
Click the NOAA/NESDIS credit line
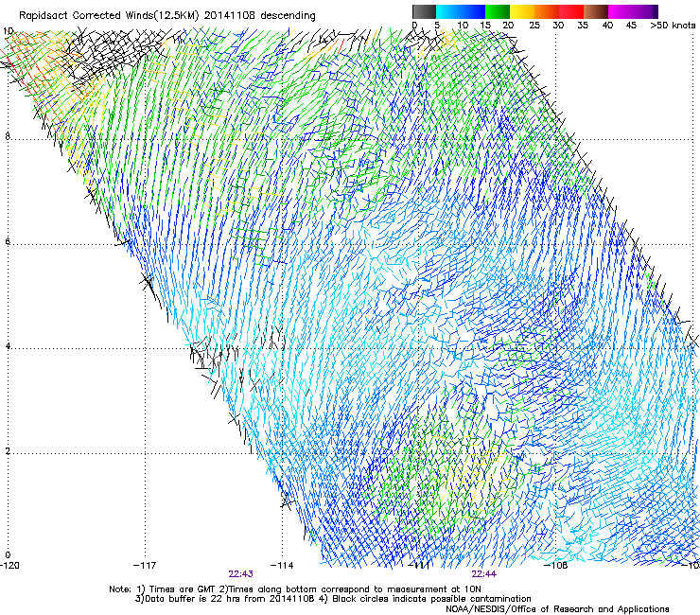click(557, 609)
